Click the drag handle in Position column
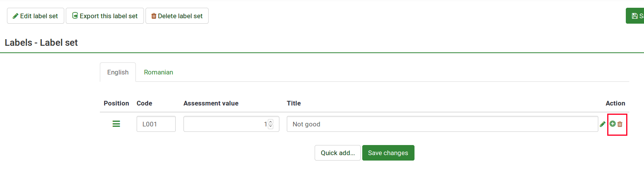Screen dimensions: 644x178 116,124
